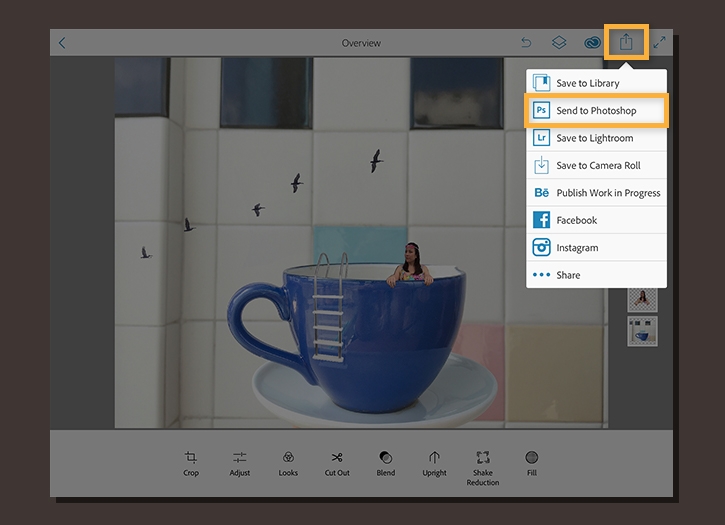Image resolution: width=725 pixels, height=525 pixels.
Task: Open the Looks tool
Action: [288, 463]
